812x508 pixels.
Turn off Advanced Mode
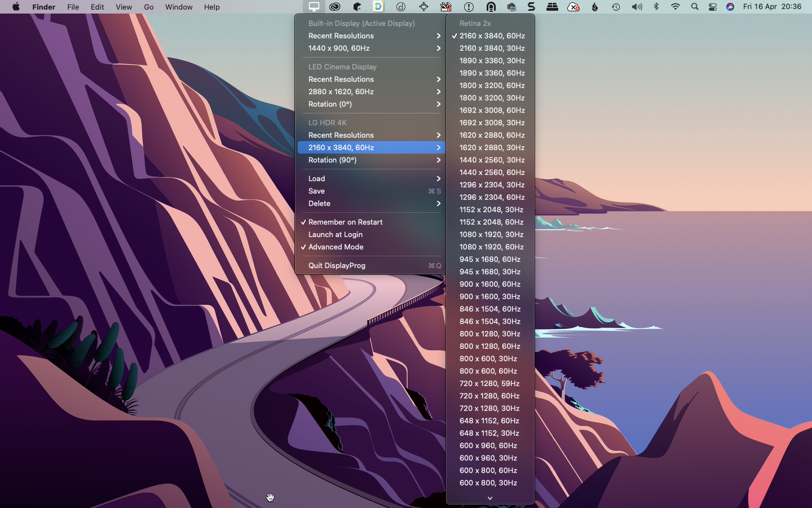tap(336, 247)
